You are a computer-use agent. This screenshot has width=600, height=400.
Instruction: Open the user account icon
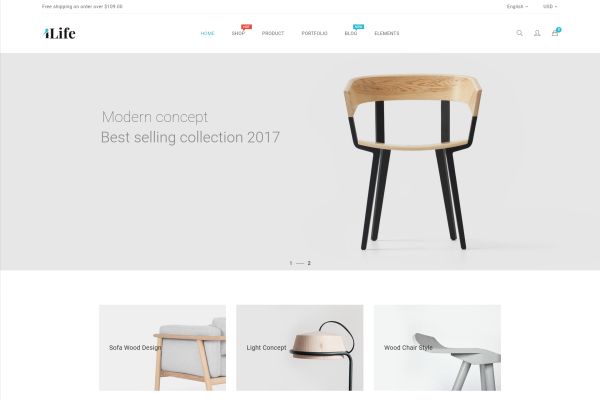click(x=537, y=33)
